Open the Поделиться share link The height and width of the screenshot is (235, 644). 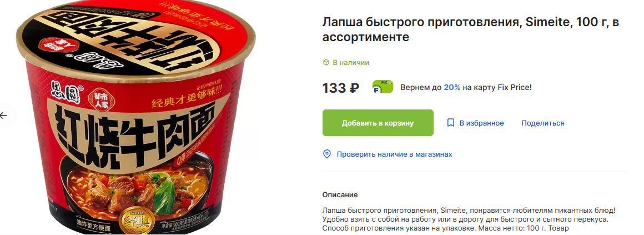point(543,123)
